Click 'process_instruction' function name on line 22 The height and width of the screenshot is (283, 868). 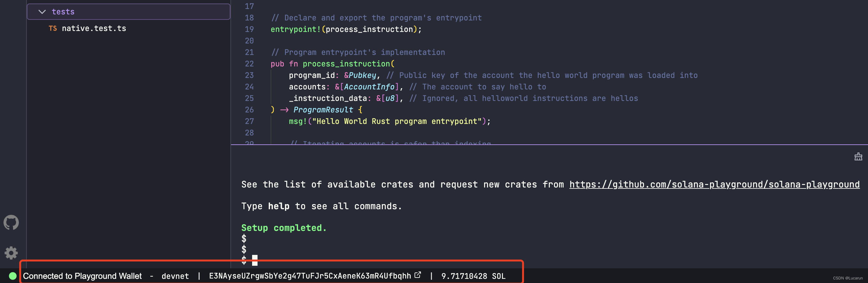click(346, 64)
